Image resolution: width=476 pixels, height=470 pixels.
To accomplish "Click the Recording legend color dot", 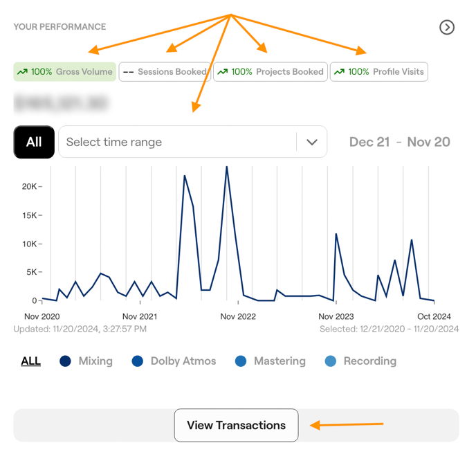I will [x=331, y=361].
